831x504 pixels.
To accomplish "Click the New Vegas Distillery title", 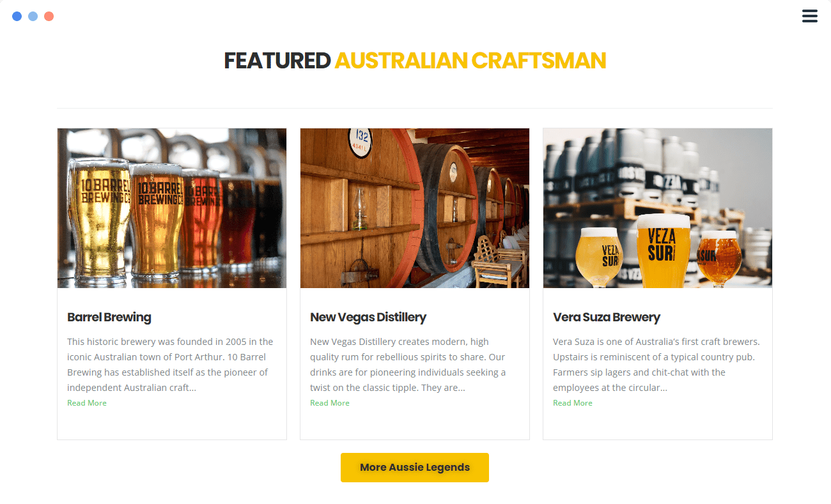I will tap(368, 317).
